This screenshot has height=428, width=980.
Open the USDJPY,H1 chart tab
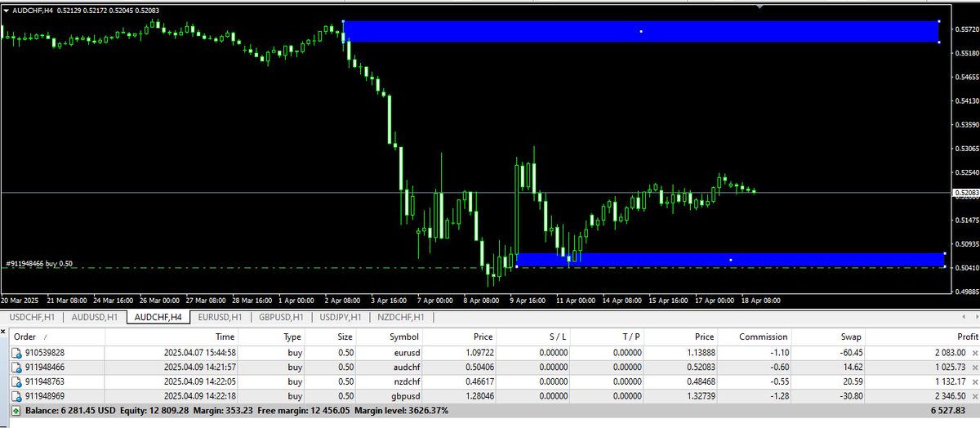coord(341,317)
